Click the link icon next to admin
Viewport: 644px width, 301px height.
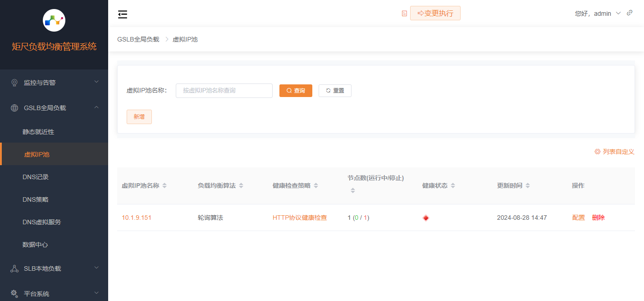click(x=630, y=13)
